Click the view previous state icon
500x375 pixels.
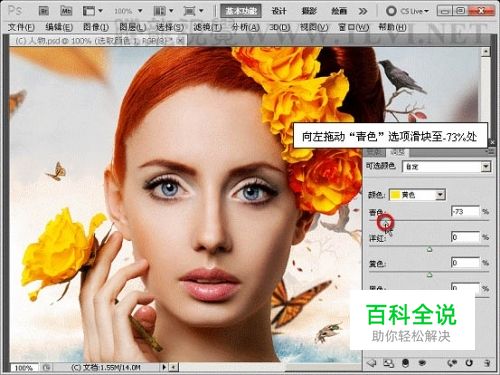tap(452, 363)
